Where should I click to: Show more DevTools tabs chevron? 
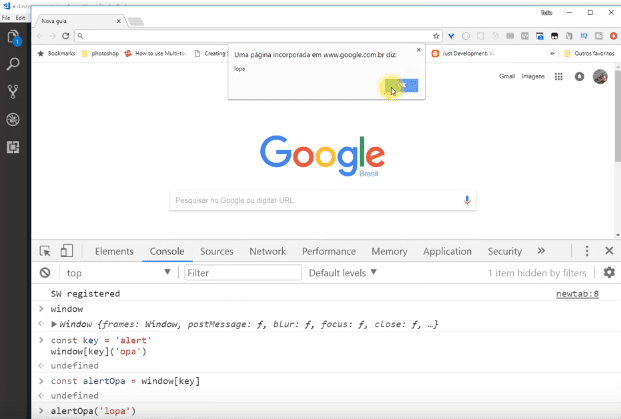tap(541, 252)
